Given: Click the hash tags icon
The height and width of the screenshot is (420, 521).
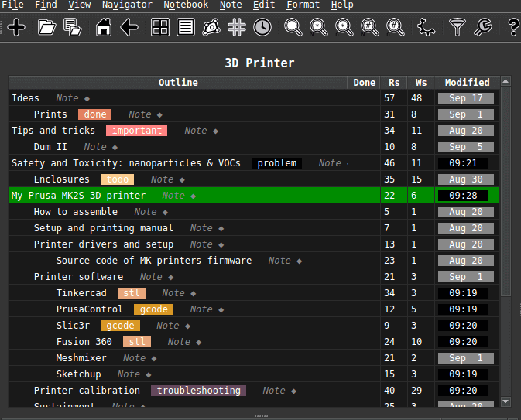Looking at the screenshot, I should click(x=237, y=27).
